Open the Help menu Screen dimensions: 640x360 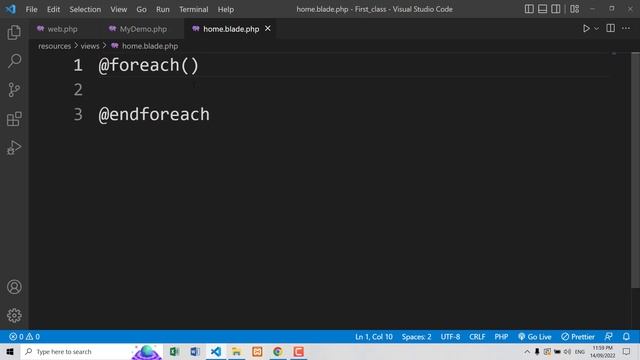(226, 9)
